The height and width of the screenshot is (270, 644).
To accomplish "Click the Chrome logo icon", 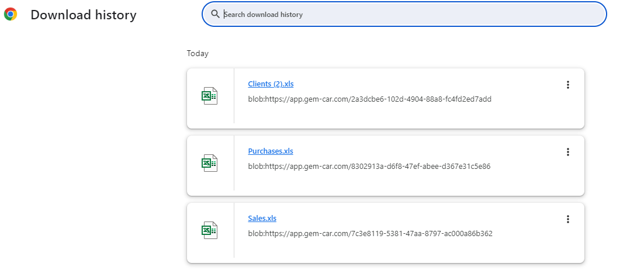I will coord(11,15).
